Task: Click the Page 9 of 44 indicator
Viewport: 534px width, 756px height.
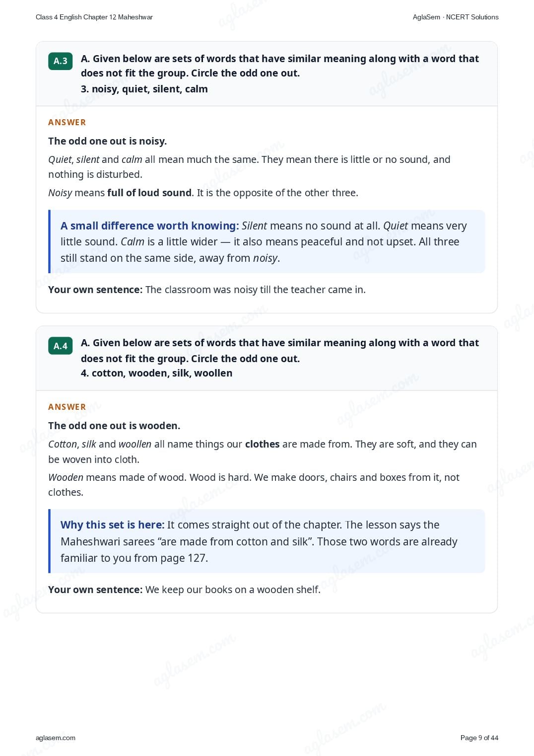Action: 479,738
